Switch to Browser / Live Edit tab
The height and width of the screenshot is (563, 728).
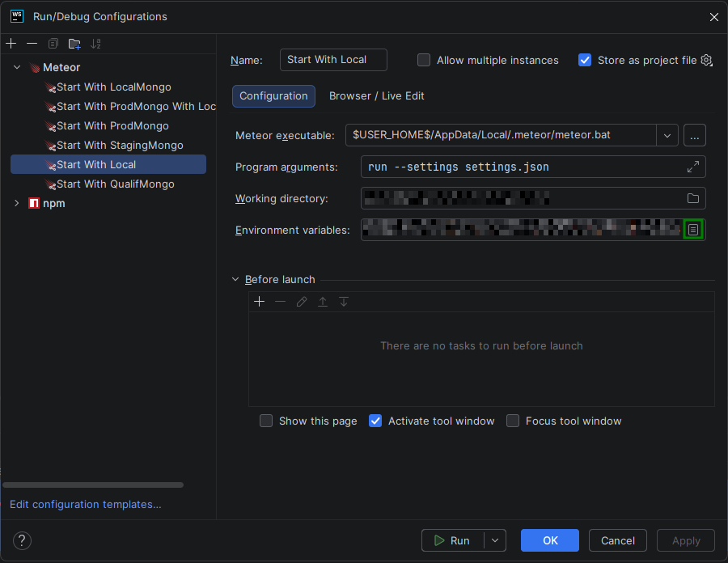pyautogui.click(x=376, y=95)
